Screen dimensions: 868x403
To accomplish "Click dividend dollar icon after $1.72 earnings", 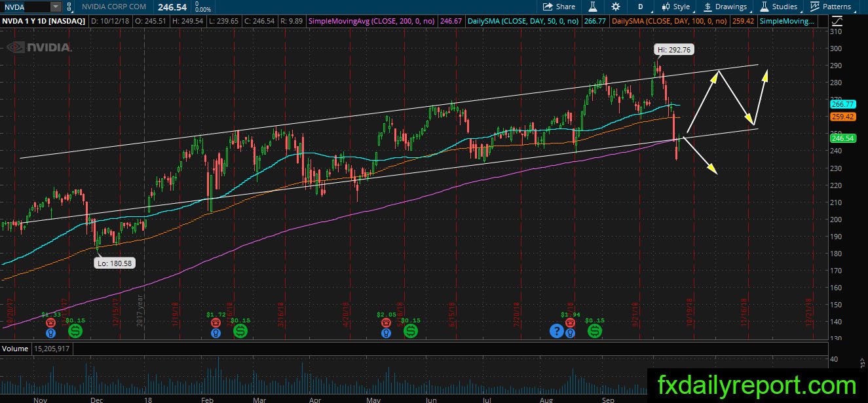I will click(240, 332).
